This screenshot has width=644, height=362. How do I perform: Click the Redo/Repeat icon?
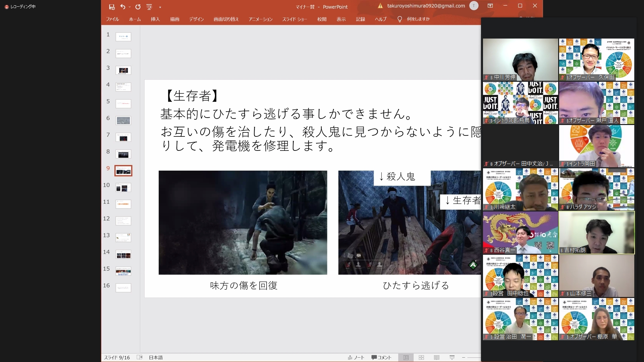[x=138, y=7]
